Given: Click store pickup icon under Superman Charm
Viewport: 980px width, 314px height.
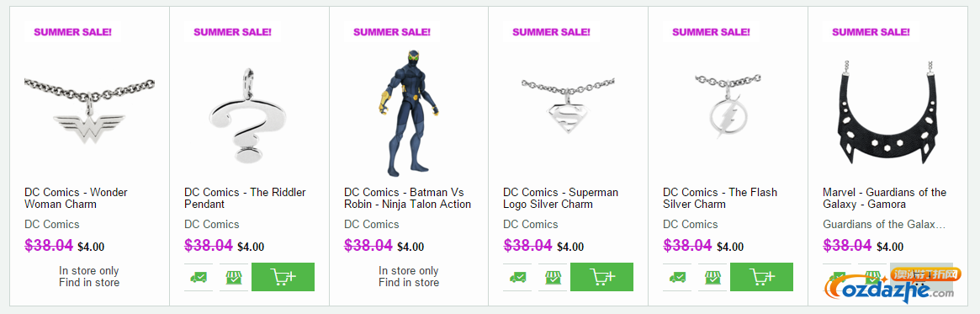Looking at the screenshot, I should [x=553, y=277].
